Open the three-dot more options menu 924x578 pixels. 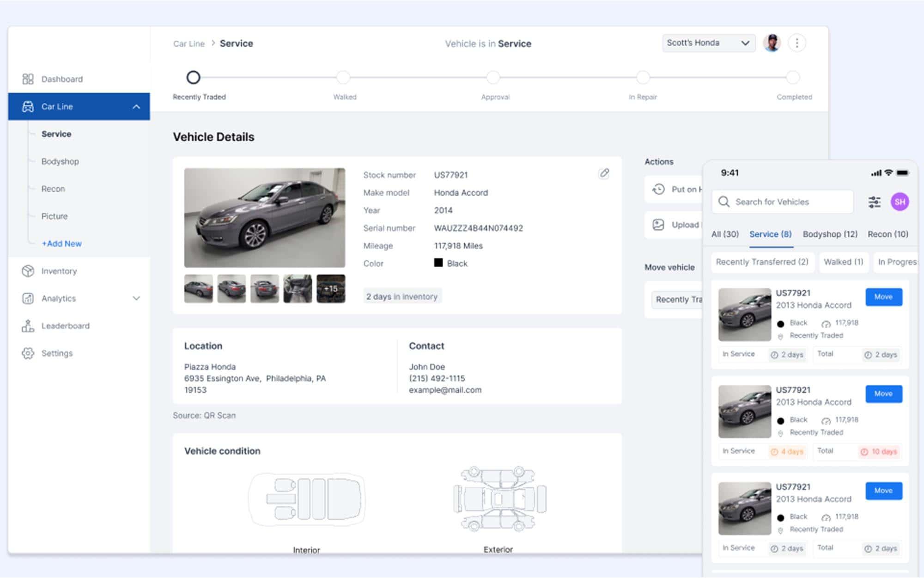[x=797, y=43]
